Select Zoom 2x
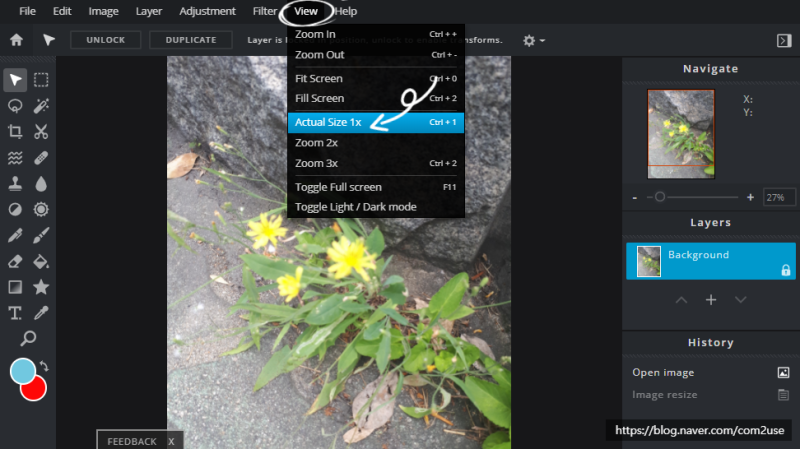This screenshot has height=449, width=800. pos(376,143)
